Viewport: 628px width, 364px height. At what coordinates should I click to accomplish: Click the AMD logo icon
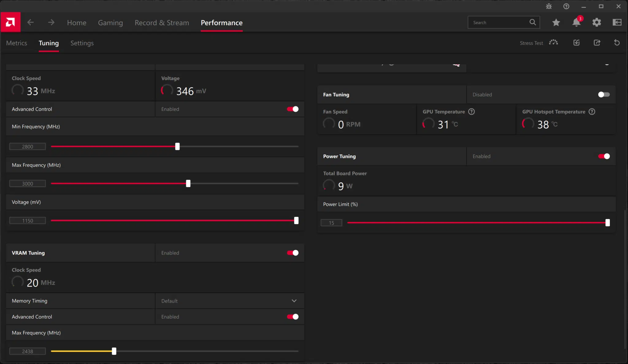coord(10,22)
